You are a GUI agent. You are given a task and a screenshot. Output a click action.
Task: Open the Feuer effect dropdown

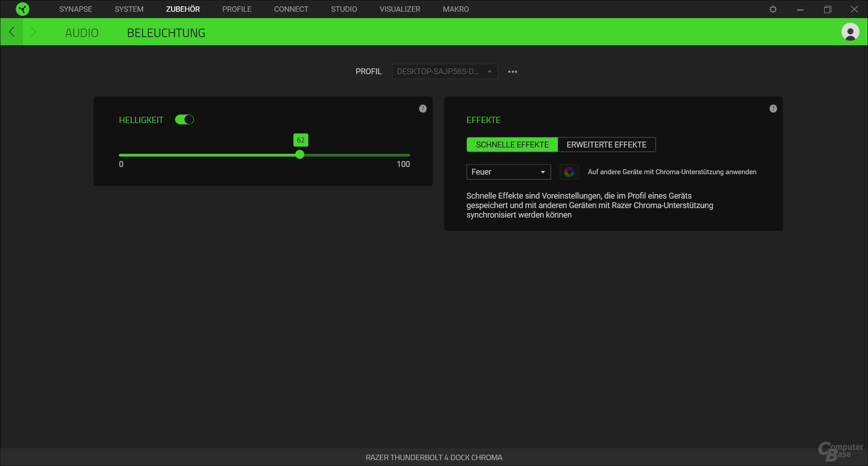pos(509,172)
